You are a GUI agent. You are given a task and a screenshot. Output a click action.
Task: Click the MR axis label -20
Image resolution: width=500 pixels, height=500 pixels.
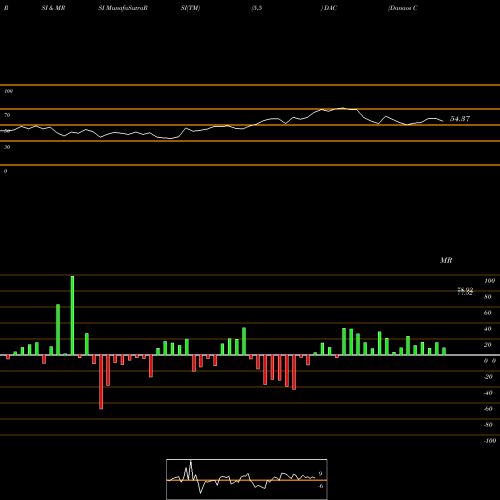(488, 377)
